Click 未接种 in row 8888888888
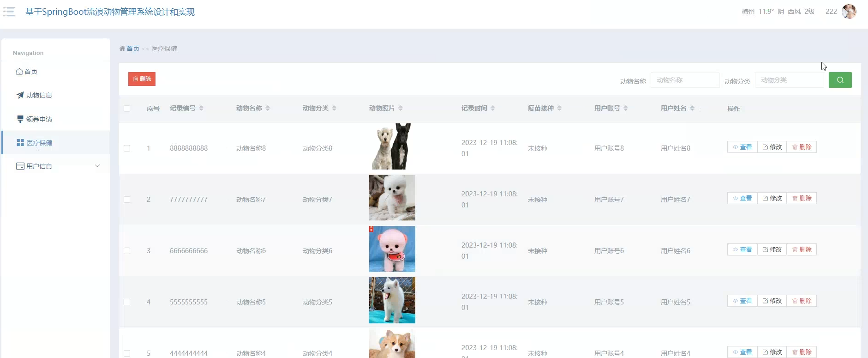Screen dimensions: 868x358 (x=538, y=148)
